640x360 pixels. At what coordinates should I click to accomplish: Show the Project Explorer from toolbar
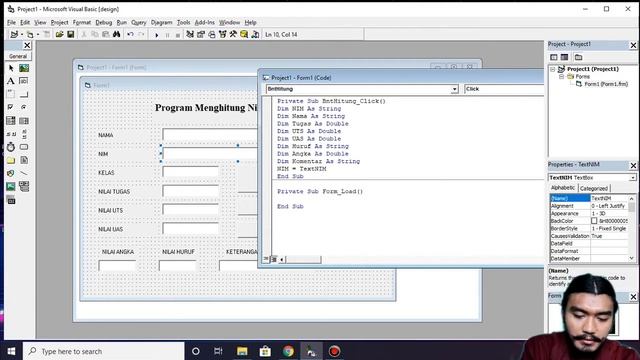[x=190, y=35]
